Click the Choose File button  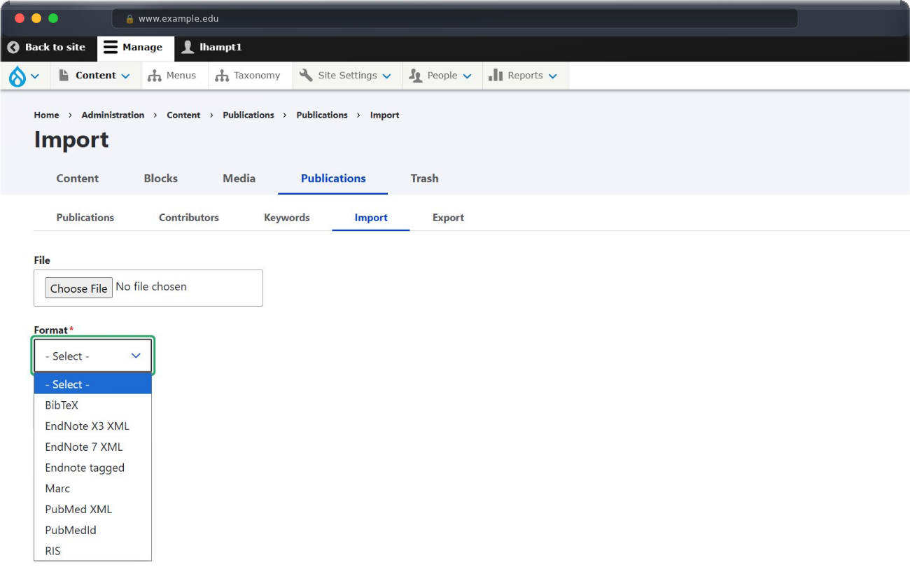pos(78,288)
